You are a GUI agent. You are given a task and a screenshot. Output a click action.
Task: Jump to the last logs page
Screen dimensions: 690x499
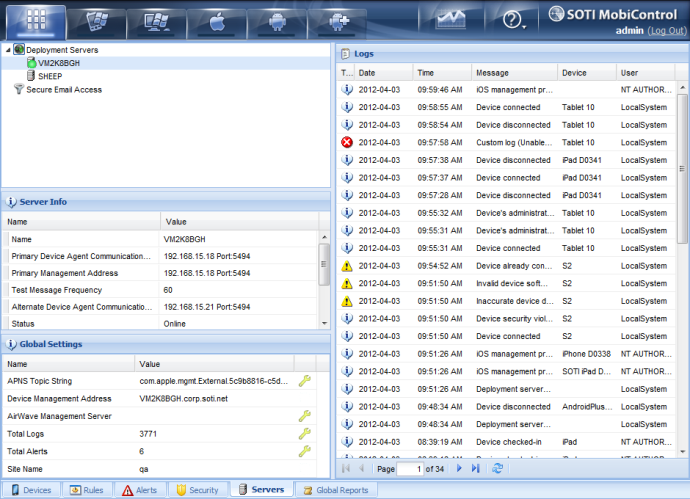point(476,469)
